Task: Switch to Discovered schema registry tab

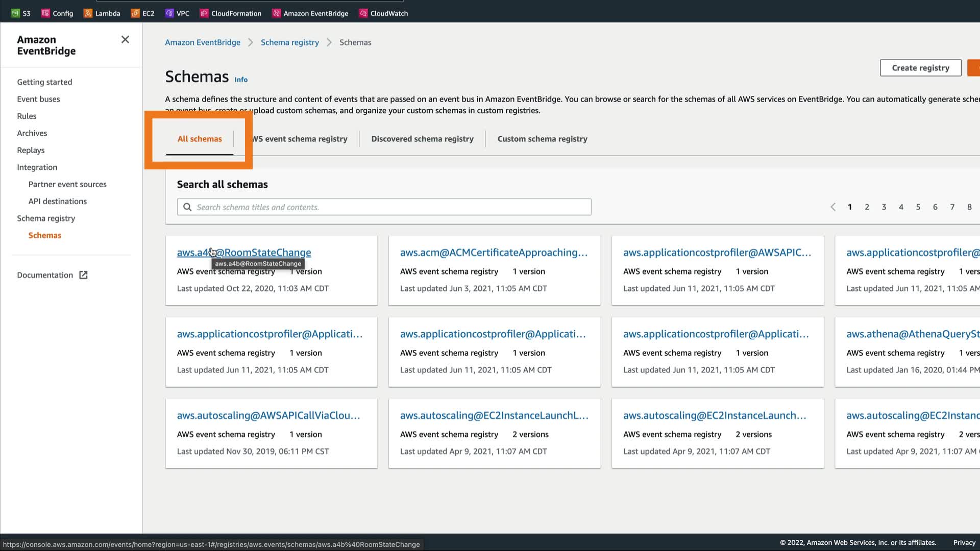Action: 422,139
